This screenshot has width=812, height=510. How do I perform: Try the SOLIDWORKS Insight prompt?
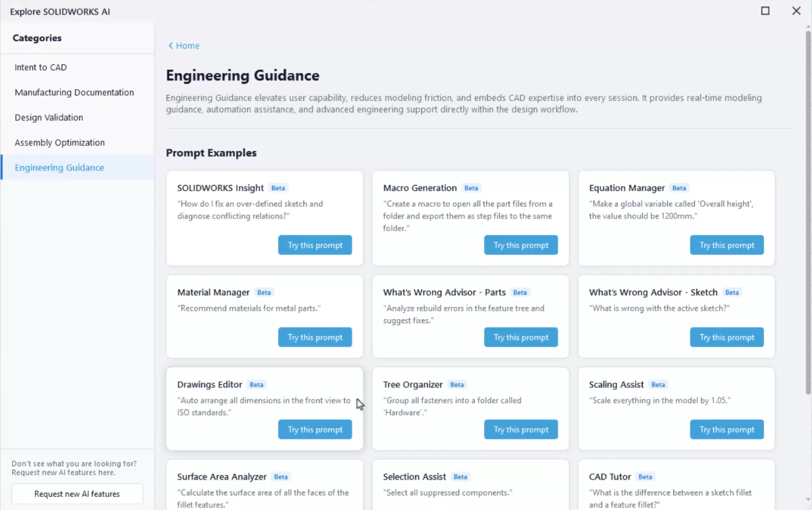315,245
